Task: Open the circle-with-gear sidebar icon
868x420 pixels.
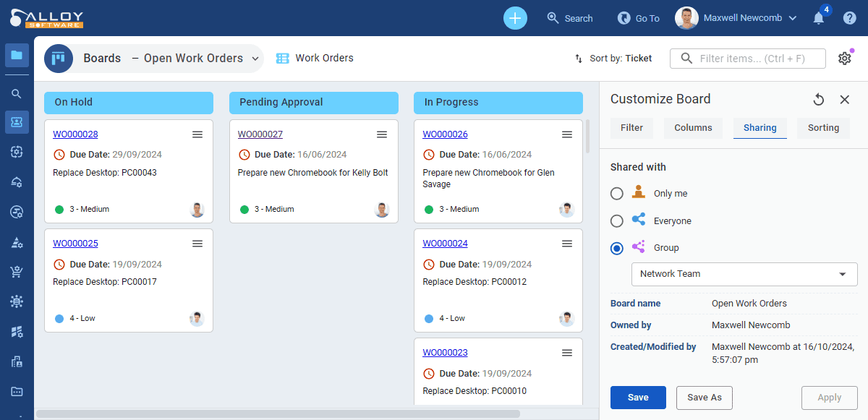Action: click(x=17, y=211)
